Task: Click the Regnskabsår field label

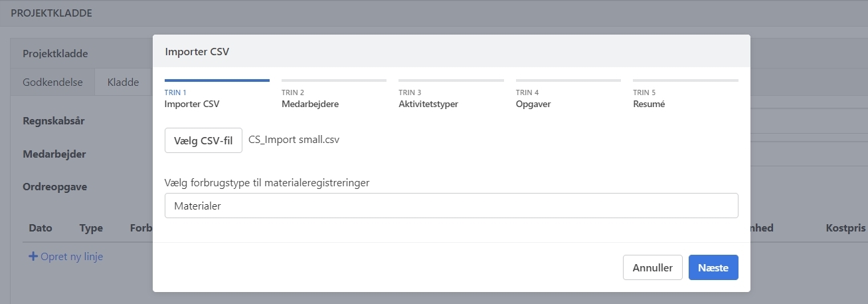Action: [54, 121]
